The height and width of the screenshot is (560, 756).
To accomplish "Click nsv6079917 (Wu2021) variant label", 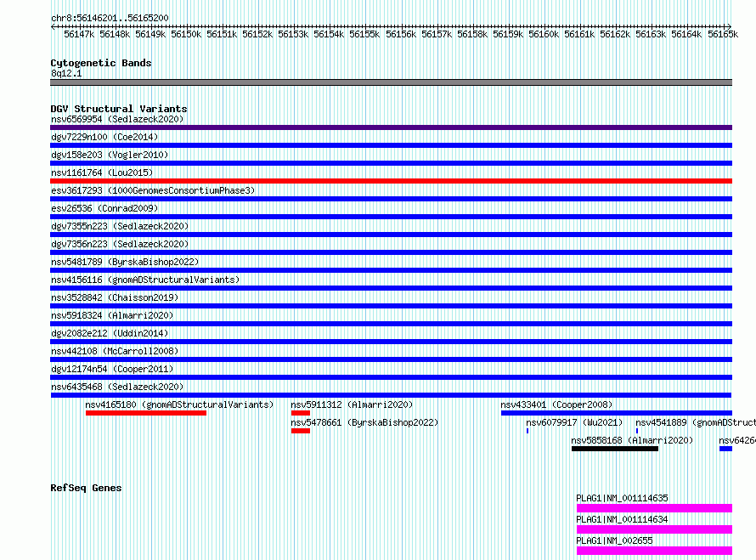I will tap(574, 422).
